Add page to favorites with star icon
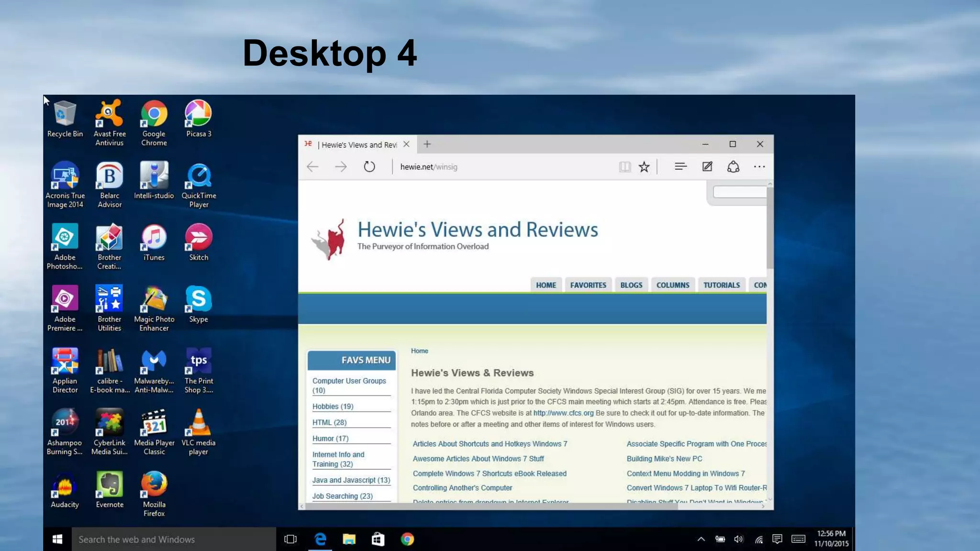The width and height of the screenshot is (980, 551). pyautogui.click(x=644, y=166)
